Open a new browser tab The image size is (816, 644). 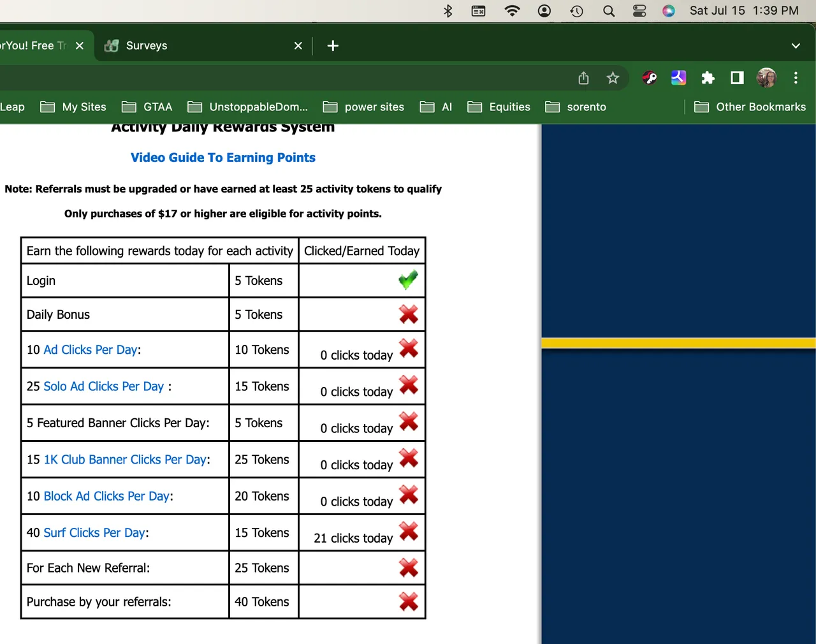[333, 46]
